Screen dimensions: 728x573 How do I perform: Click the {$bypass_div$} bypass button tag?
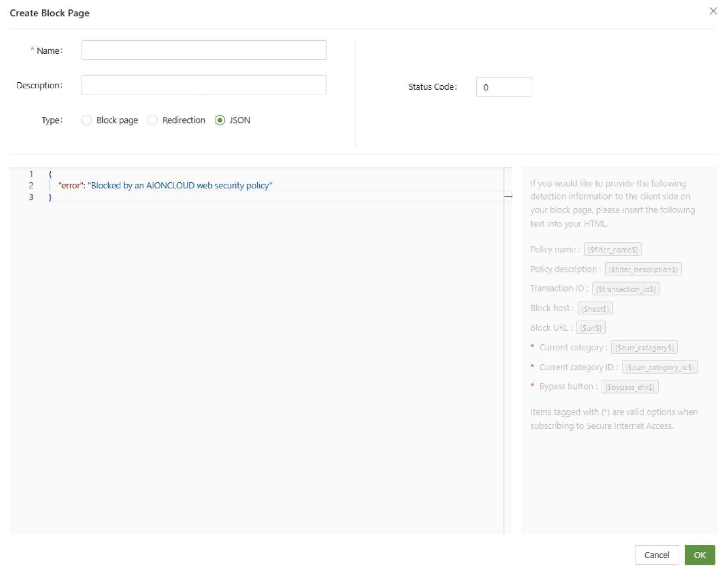coord(630,387)
